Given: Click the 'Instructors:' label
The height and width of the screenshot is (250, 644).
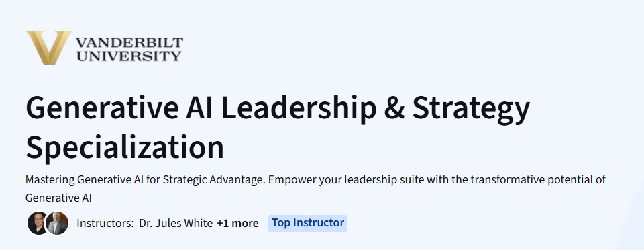Looking at the screenshot, I should [105, 223].
